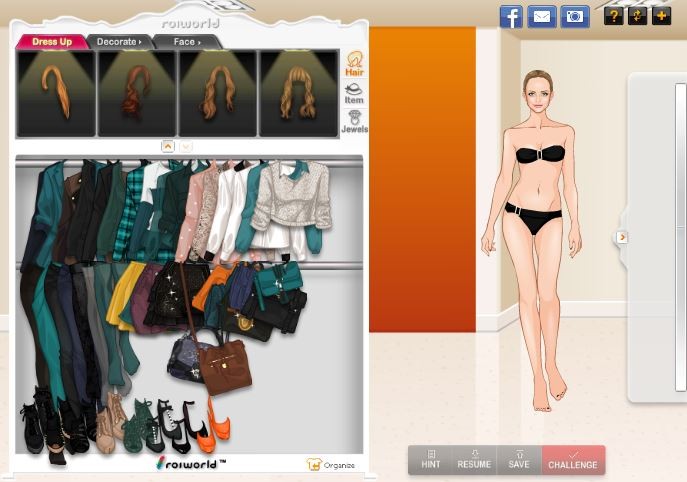687x482 pixels.
Task: Share via the Facebook icon
Action: 511,17
